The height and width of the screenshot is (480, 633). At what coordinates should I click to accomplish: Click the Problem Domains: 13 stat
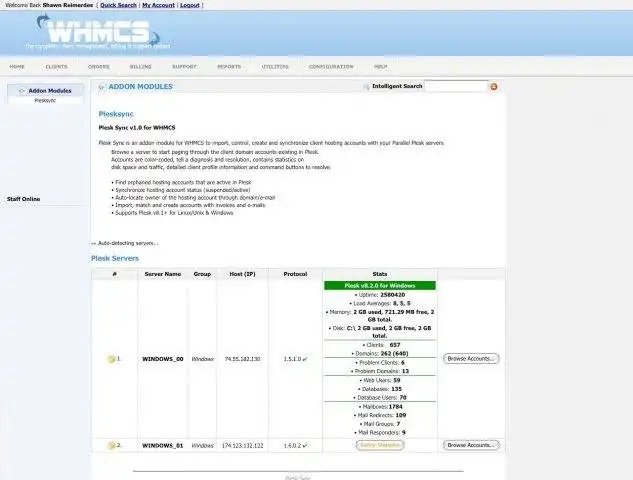pos(380,371)
